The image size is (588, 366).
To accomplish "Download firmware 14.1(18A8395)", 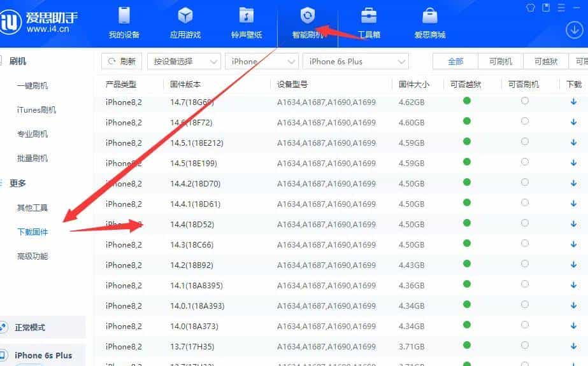I will coord(573,285).
